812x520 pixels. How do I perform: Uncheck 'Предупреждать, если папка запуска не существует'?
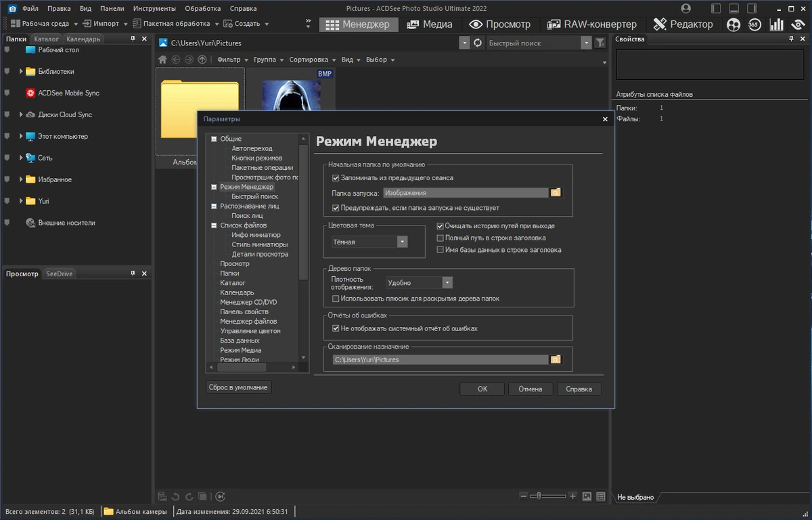(x=336, y=208)
